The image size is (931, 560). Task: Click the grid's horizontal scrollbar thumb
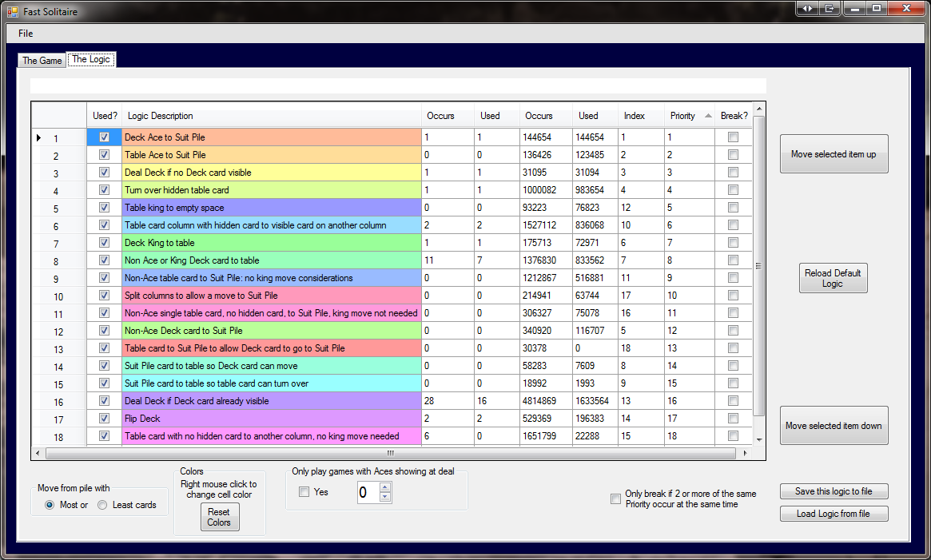390,453
